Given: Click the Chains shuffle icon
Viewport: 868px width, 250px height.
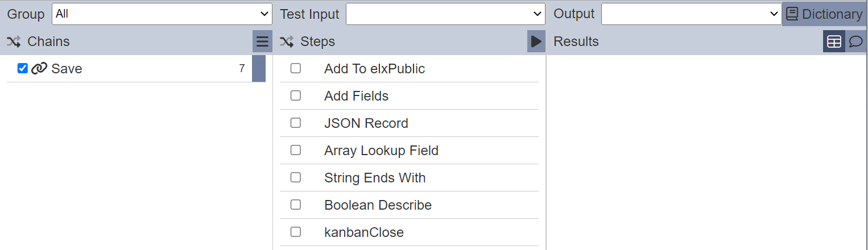Looking at the screenshot, I should point(14,41).
